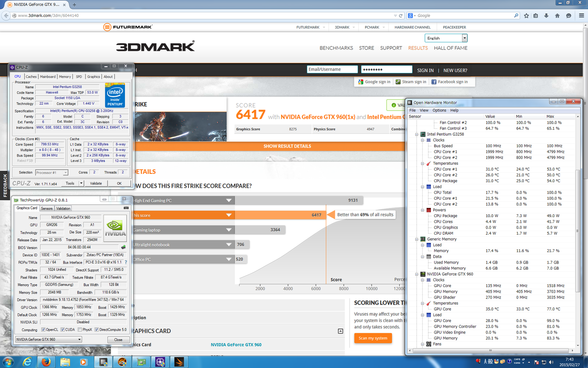Collapse the Graphics Card section arrow
The image size is (588, 368).
(340, 331)
